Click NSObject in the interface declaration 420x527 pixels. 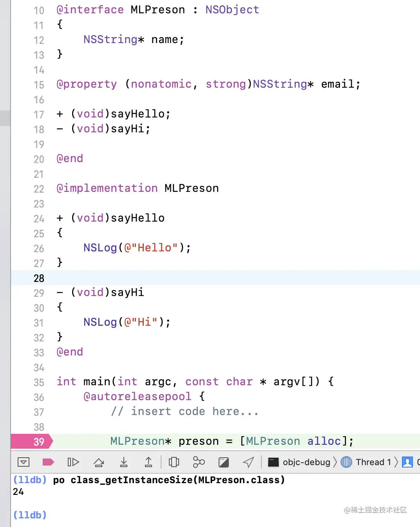(232, 9)
